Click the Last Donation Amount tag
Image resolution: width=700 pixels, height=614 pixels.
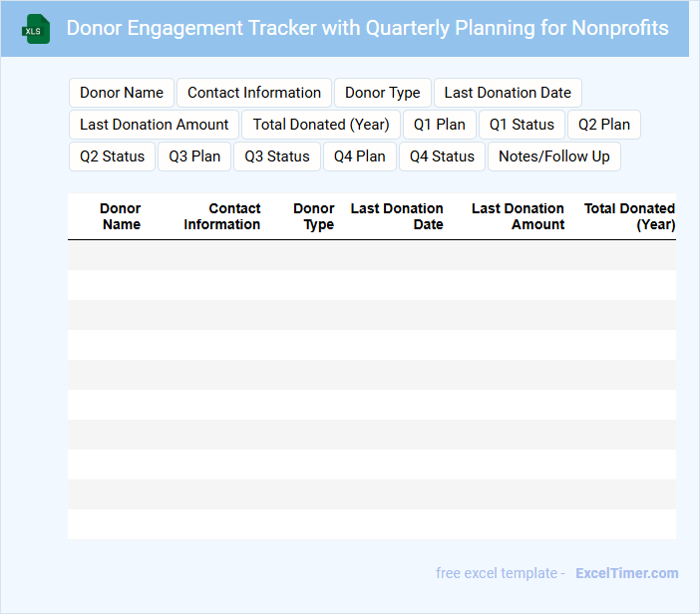(x=155, y=125)
